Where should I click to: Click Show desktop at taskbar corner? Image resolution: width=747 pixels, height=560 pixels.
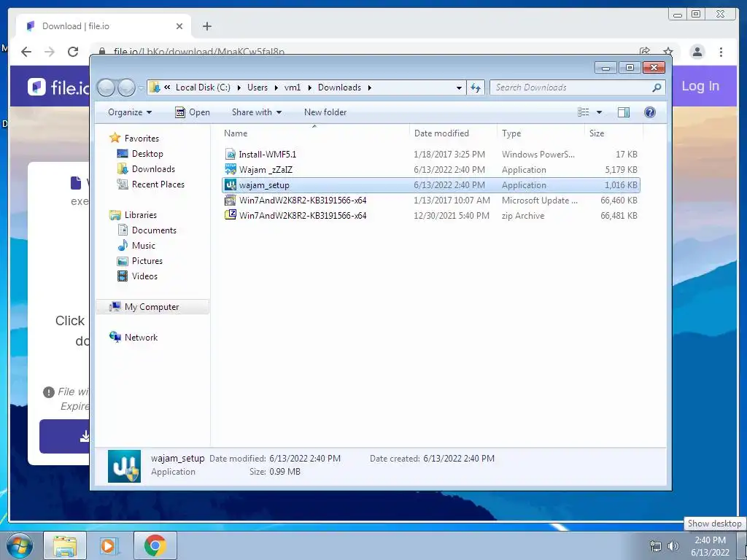tap(743, 545)
